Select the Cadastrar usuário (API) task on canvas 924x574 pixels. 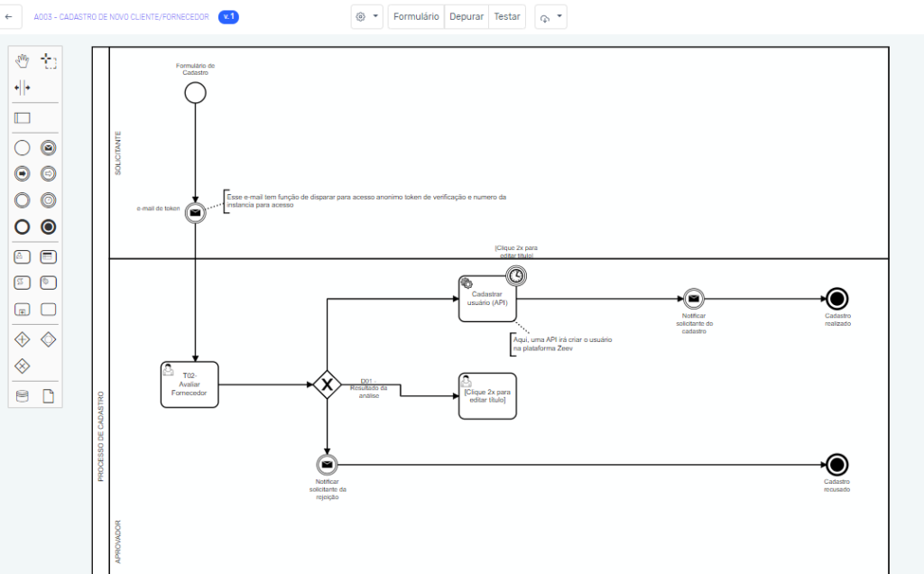click(x=487, y=298)
